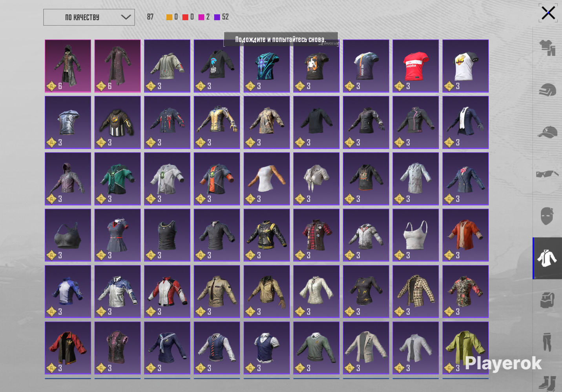Viewport: 562px width, 392px height.
Task: Pick the white tied-front blouse
Action: click(x=316, y=179)
